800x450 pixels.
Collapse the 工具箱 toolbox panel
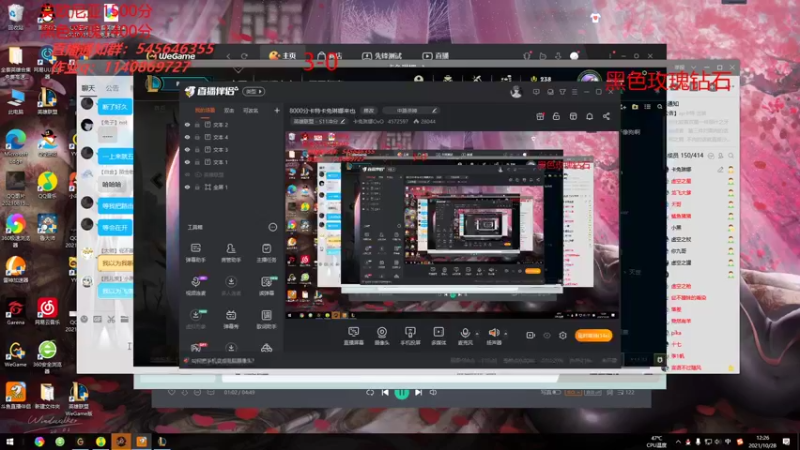click(x=273, y=227)
